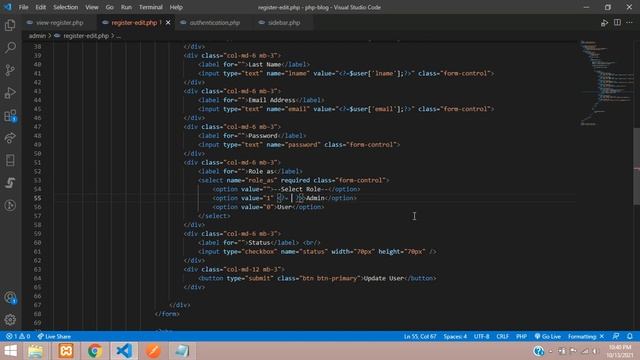The height and width of the screenshot is (360, 640).
Task: Open the notepad app in taskbar
Action: [x=182, y=351]
